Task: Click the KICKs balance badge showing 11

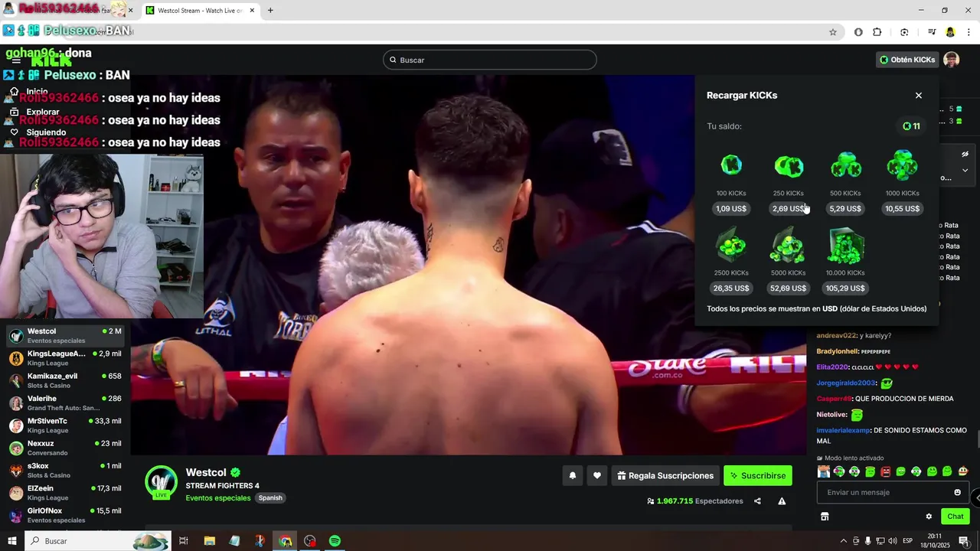Action: coord(911,126)
